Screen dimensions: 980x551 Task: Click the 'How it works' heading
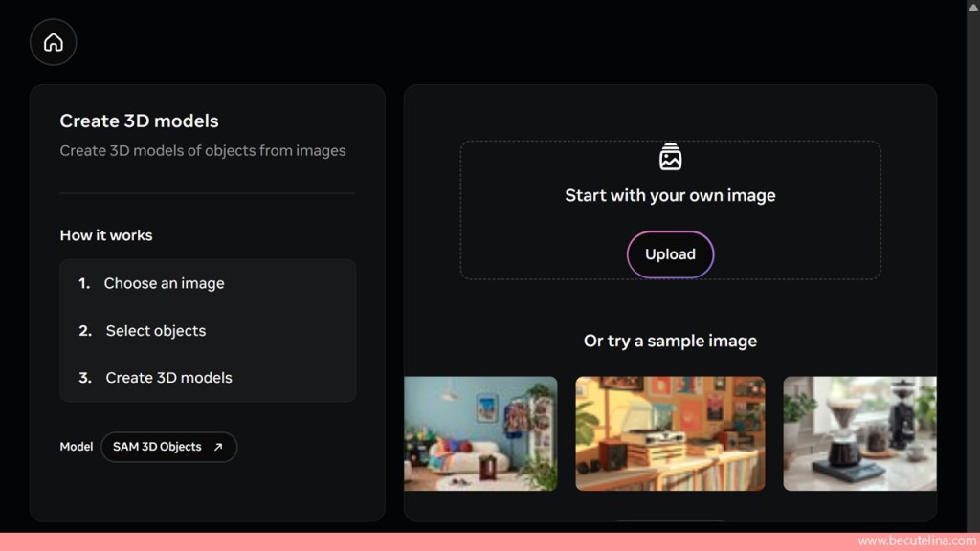point(106,235)
